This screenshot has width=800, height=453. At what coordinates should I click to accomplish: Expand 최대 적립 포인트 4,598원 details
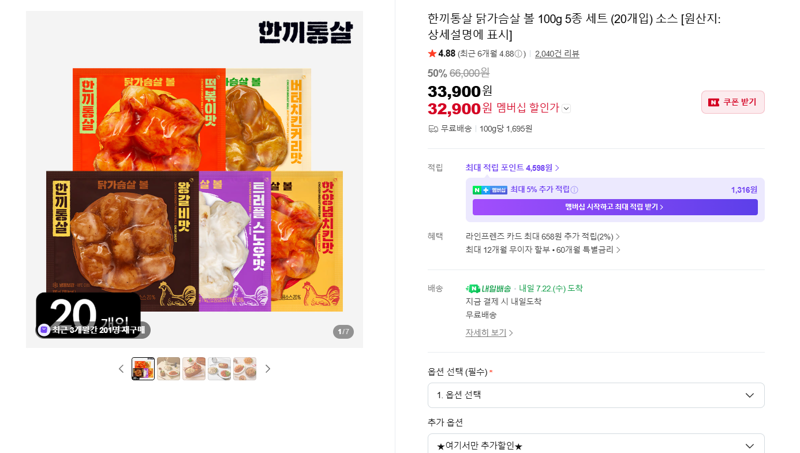coord(512,168)
